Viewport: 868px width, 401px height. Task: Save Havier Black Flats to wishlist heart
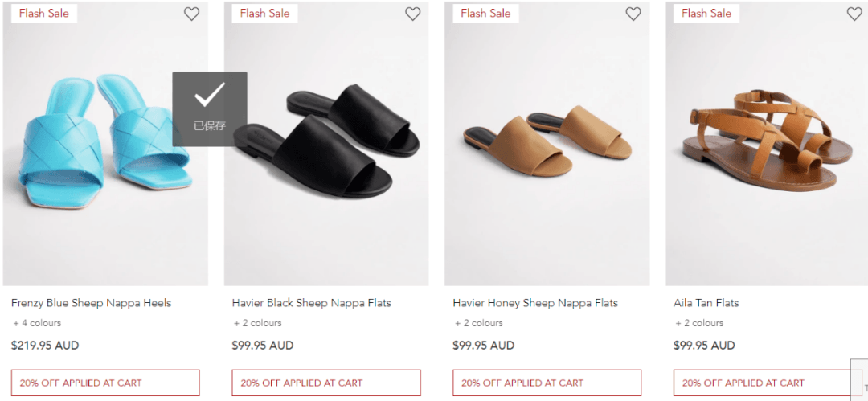(x=412, y=14)
